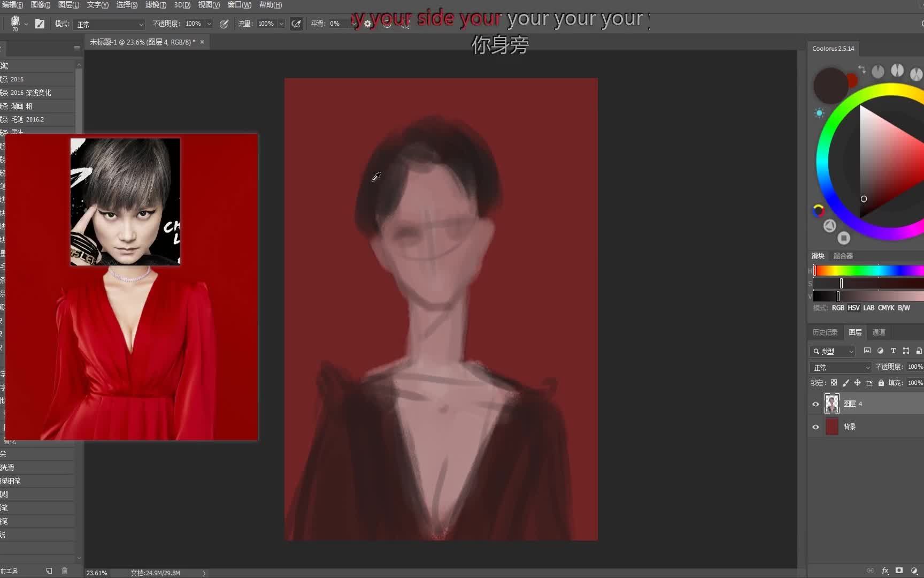The image size is (924, 578).
Task: Select B/W slider mode
Action: [904, 308]
